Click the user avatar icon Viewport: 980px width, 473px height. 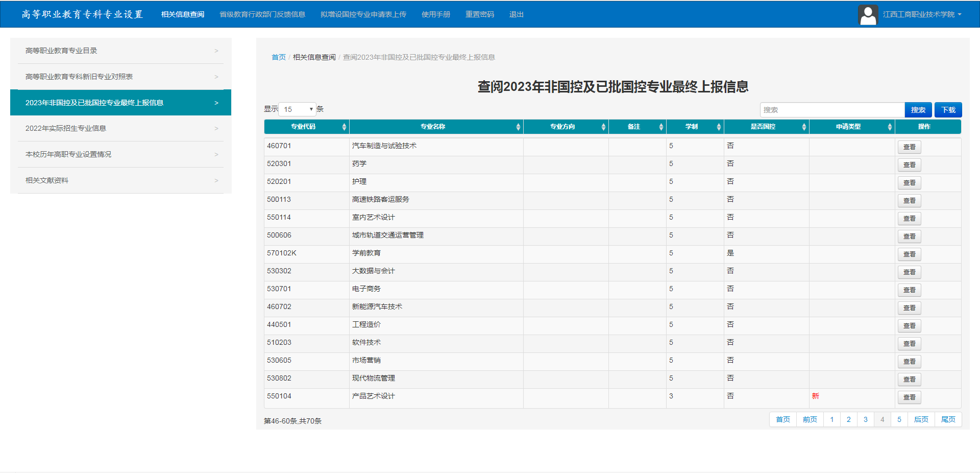pyautogui.click(x=868, y=15)
